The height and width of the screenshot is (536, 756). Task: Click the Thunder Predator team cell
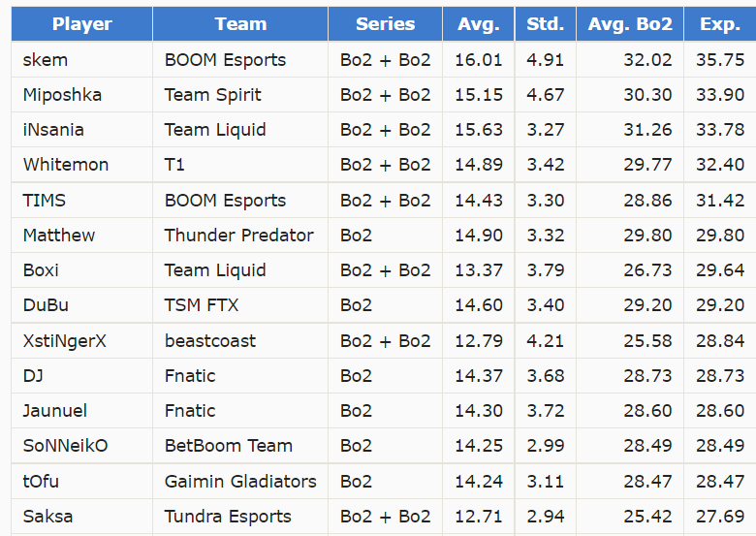coord(239,236)
